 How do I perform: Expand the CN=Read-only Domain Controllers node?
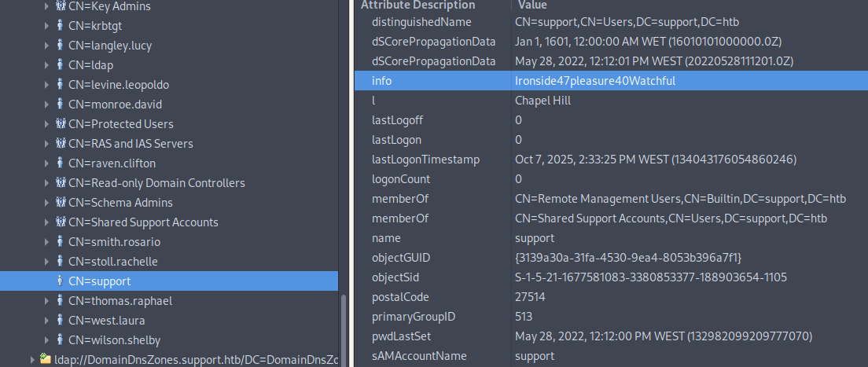tap(47, 183)
